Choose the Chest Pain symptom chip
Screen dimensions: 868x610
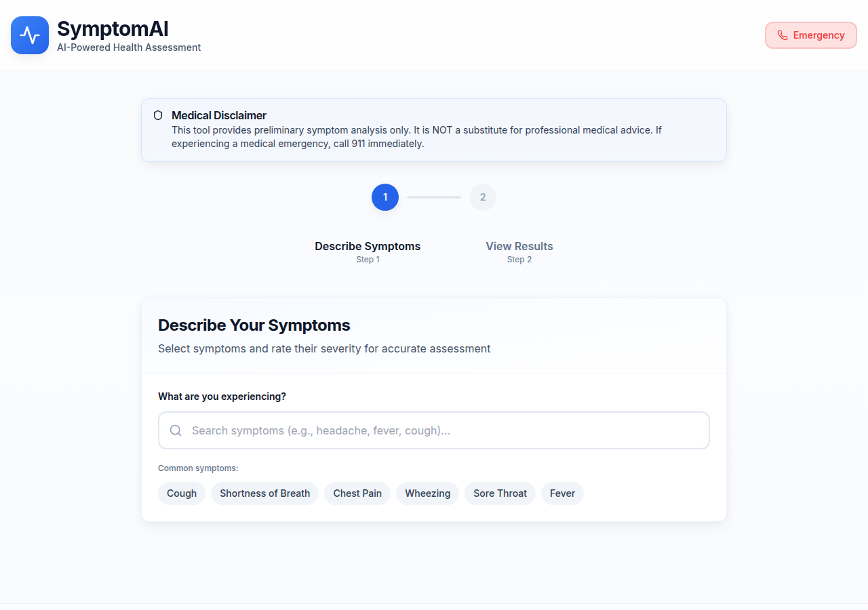(357, 493)
